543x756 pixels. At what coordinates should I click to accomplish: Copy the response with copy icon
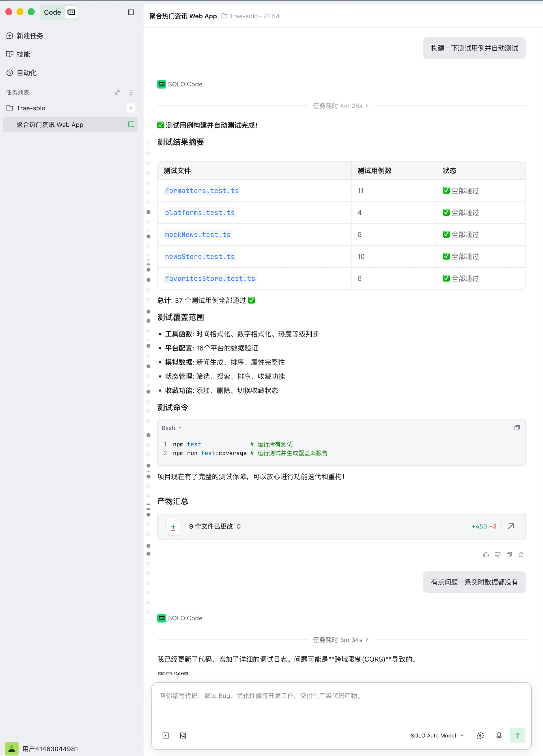click(x=509, y=554)
